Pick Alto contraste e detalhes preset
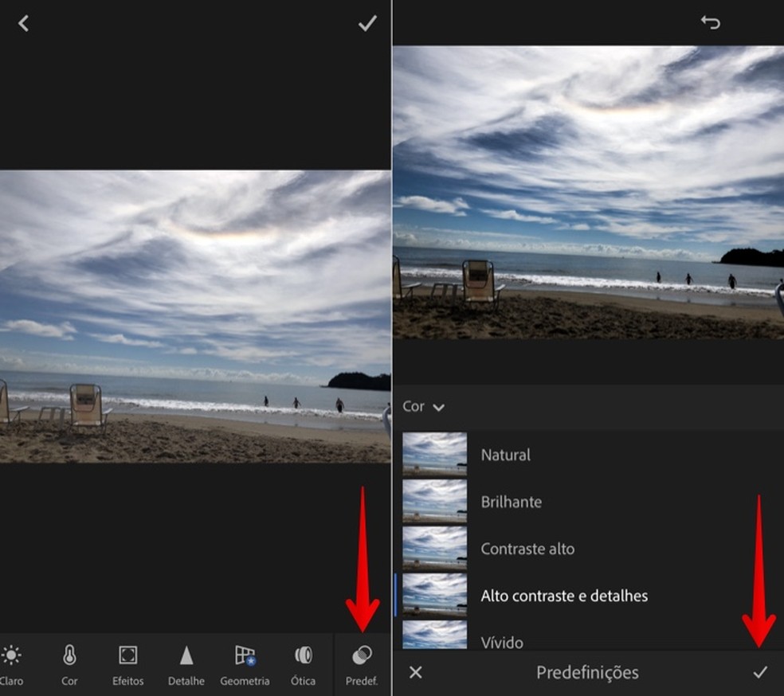Viewport: 784px width, 696px height. [564, 596]
